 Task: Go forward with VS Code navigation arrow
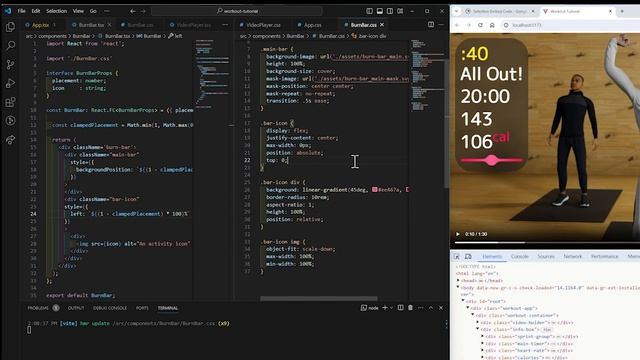[x=143, y=11]
